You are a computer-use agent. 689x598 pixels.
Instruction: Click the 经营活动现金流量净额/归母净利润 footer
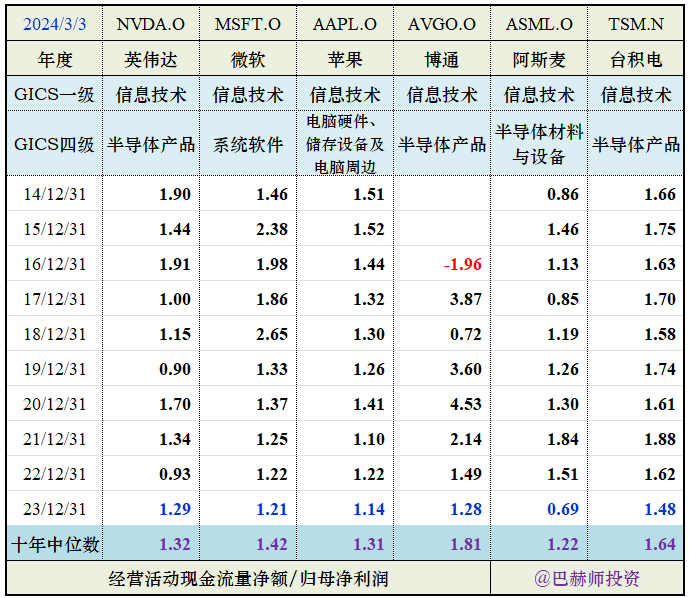(x=248, y=579)
